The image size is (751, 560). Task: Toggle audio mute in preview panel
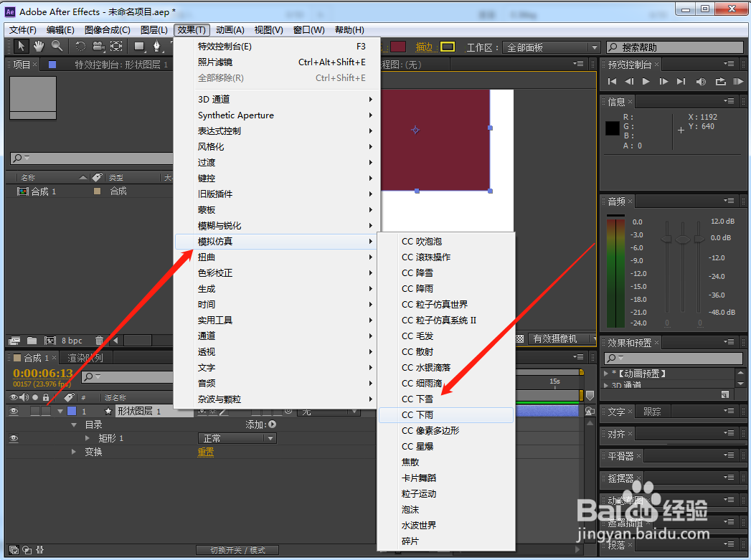[x=701, y=81]
